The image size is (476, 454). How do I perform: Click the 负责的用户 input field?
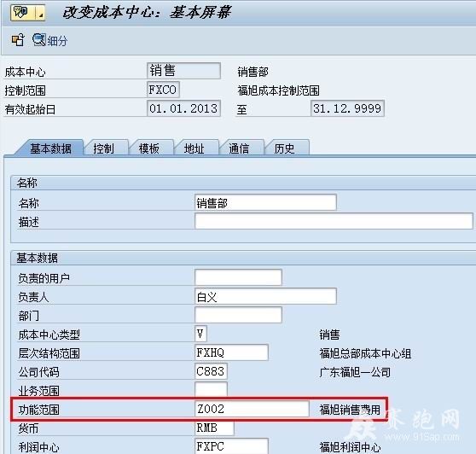238,277
